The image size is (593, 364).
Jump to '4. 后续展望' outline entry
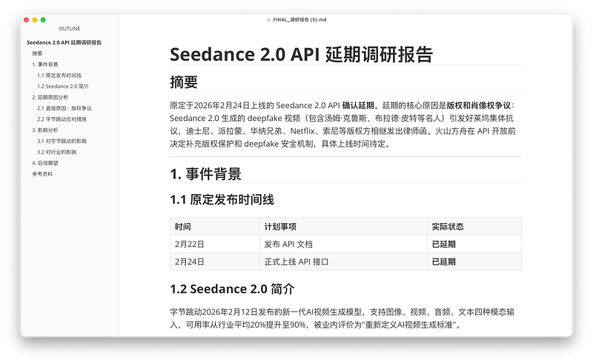coord(45,163)
